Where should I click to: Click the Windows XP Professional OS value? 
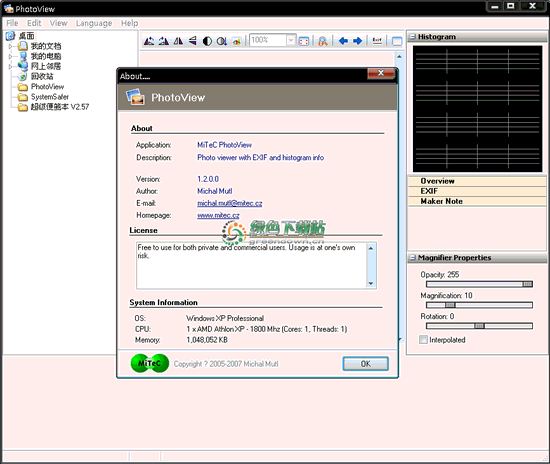(225, 318)
